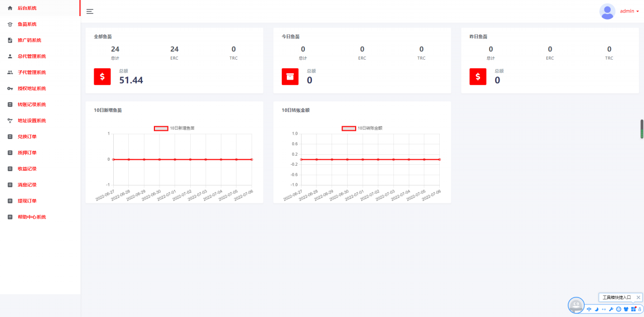Click the crossed key icon beside 地址设置系统

(x=10, y=121)
